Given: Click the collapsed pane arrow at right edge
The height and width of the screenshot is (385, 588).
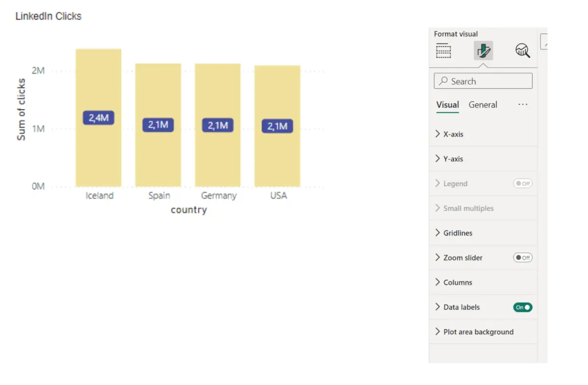Looking at the screenshot, I should [x=544, y=42].
